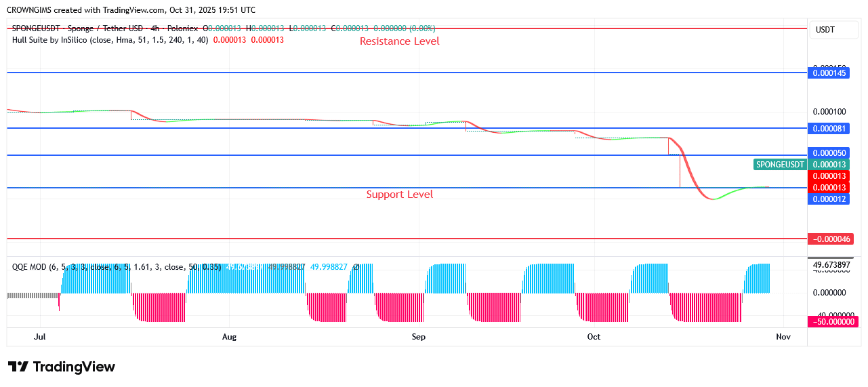Click the SPONGEUSDT green symbol tag

click(x=780, y=164)
